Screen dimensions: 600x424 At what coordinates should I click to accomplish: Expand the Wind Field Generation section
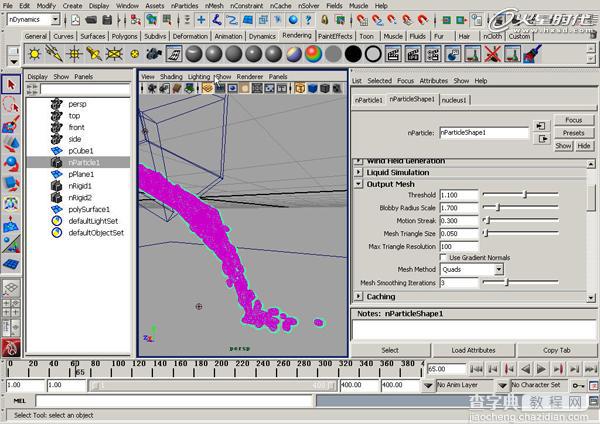tap(358, 161)
